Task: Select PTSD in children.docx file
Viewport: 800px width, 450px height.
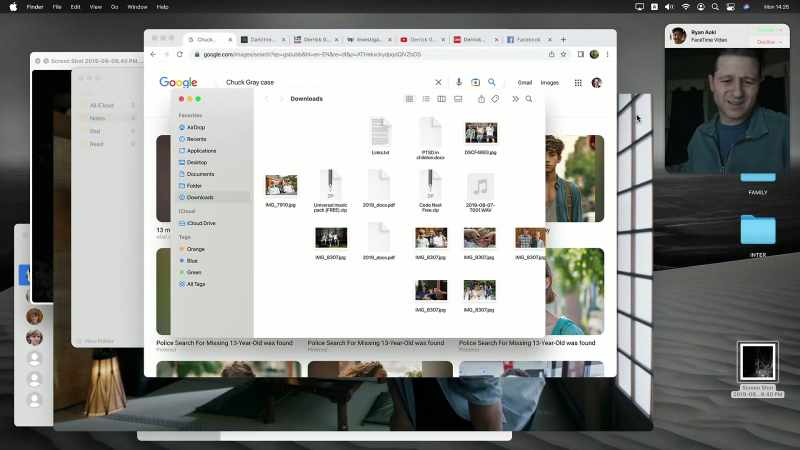Action: click(x=430, y=138)
